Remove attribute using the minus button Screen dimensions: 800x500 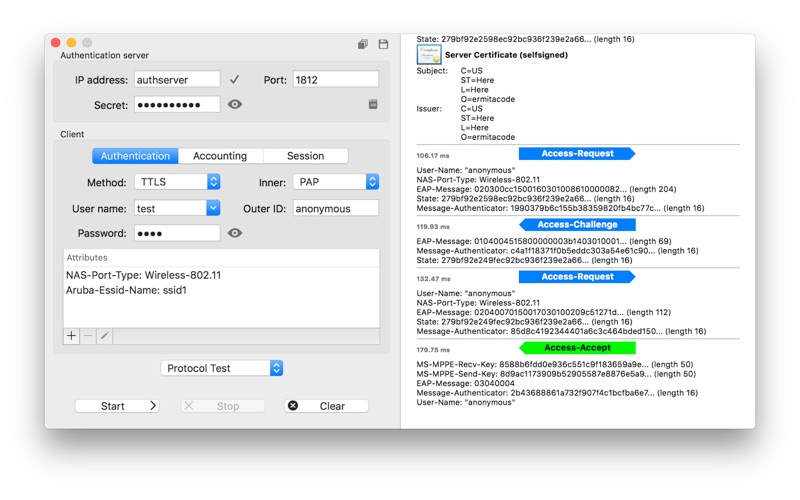[88, 337]
